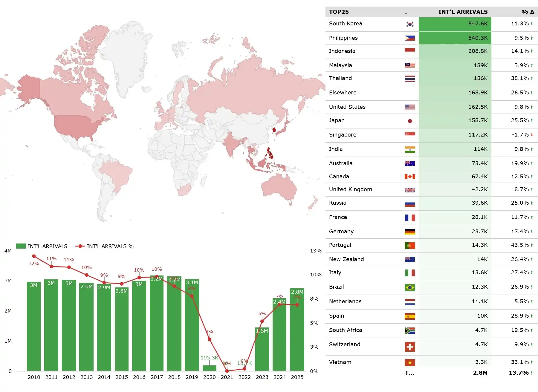
Task: Click the Portugal flag icon
Action: (410, 245)
